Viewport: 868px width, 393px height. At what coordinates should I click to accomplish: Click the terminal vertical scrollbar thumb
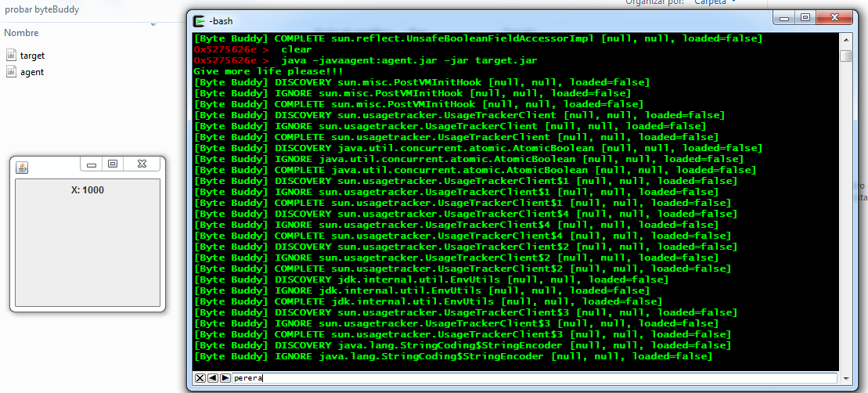[845, 56]
